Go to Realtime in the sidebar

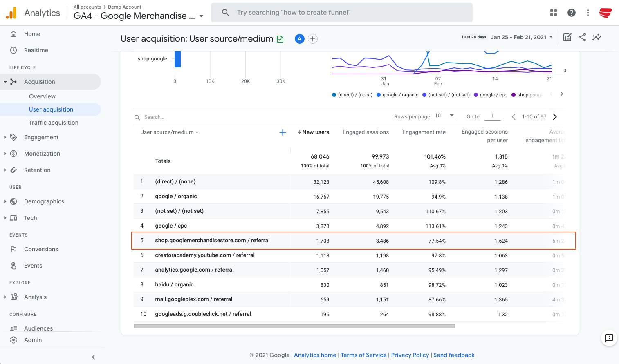36,50
